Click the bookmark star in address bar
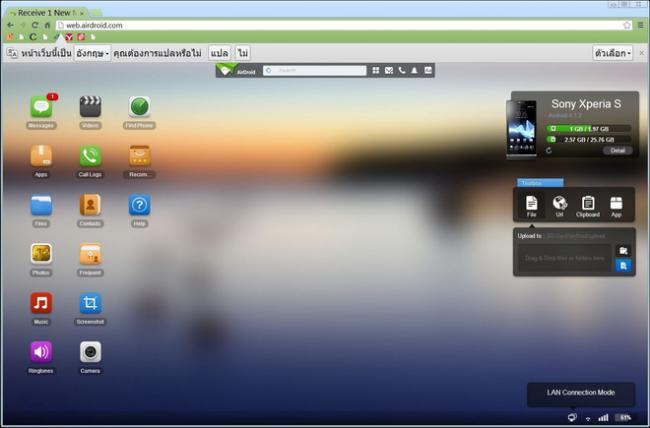 click(627, 25)
